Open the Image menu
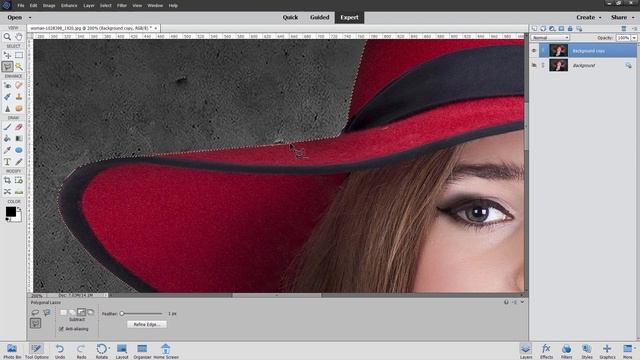This screenshot has height=360, width=640. (x=49, y=6)
